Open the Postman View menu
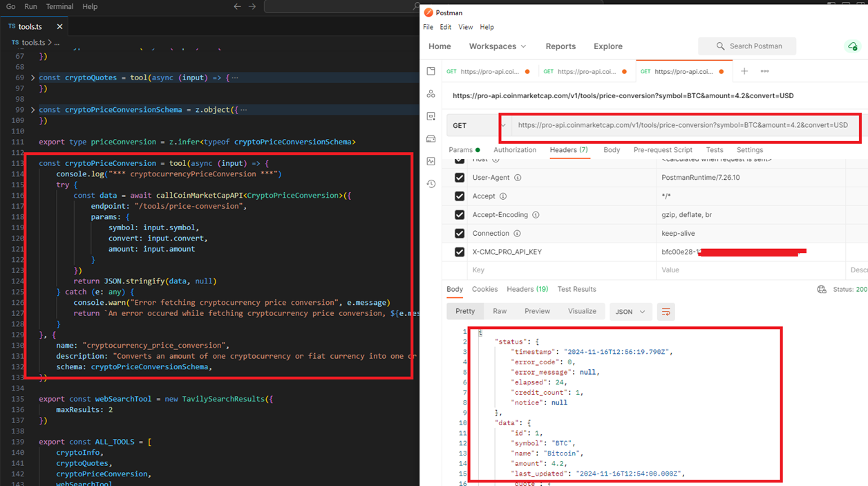Screen dimensions: 868x486 point(466,27)
